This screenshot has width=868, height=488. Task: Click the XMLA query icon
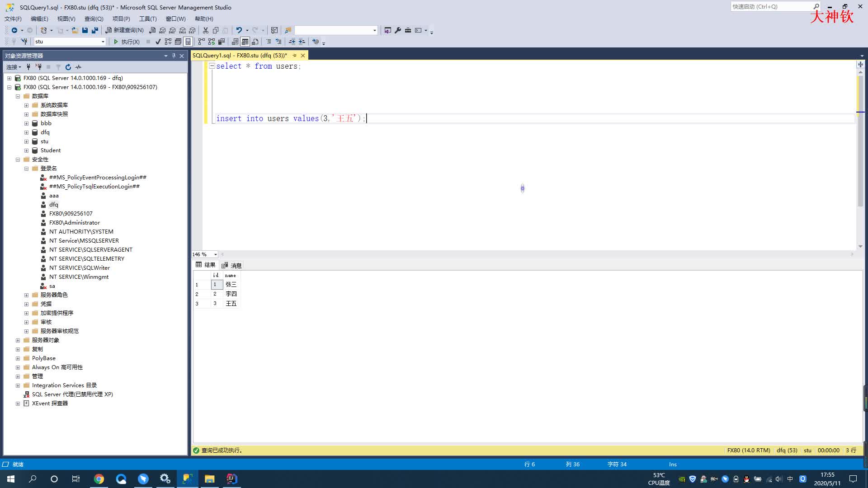[x=182, y=30]
